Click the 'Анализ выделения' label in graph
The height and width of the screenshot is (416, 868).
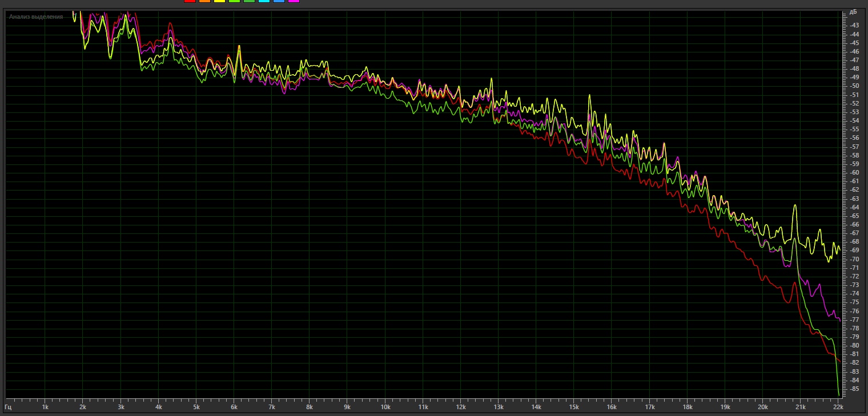(x=36, y=17)
